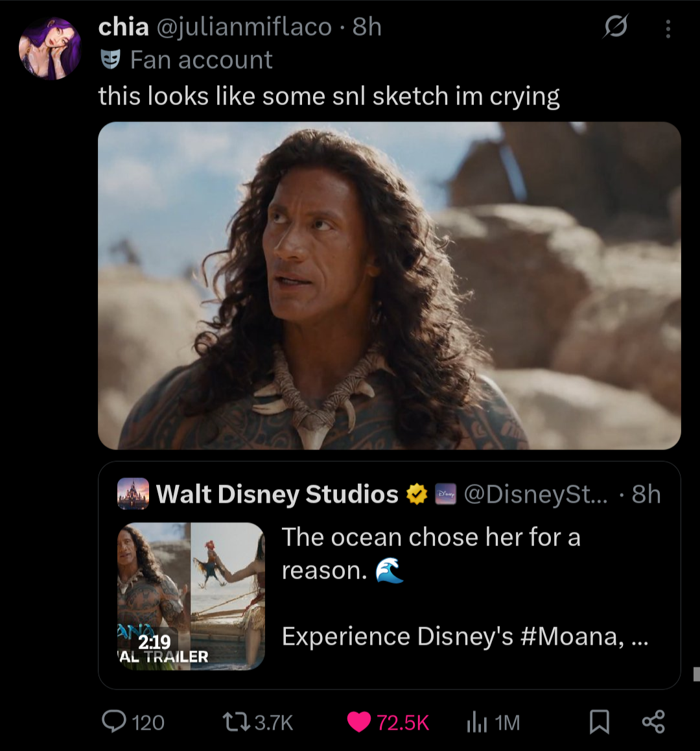Viewport: 700px width, 751px height.
Task: Reply using the comment bubble icon
Action: point(115,722)
